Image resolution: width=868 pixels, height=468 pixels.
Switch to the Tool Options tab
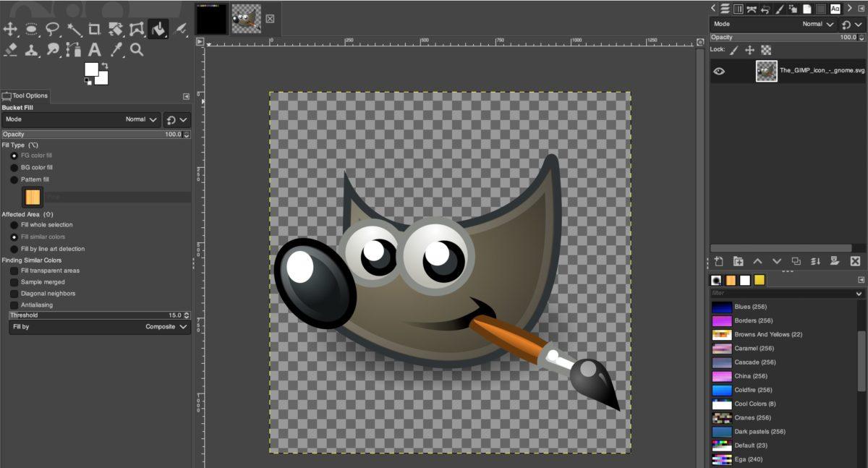25,95
